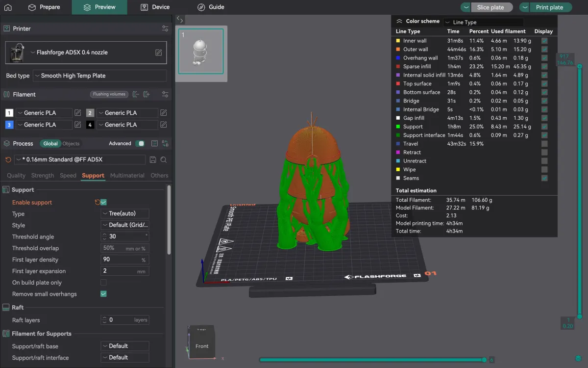The width and height of the screenshot is (588, 368).
Task: Uncheck Remove small overhangs
Action: (x=103, y=294)
